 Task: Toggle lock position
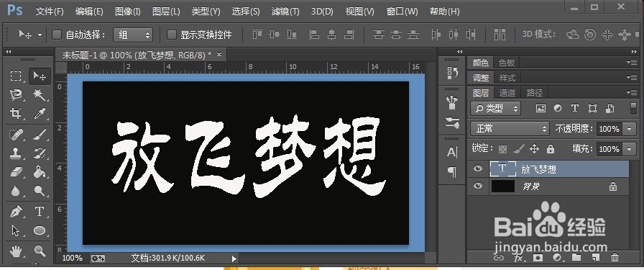534,148
